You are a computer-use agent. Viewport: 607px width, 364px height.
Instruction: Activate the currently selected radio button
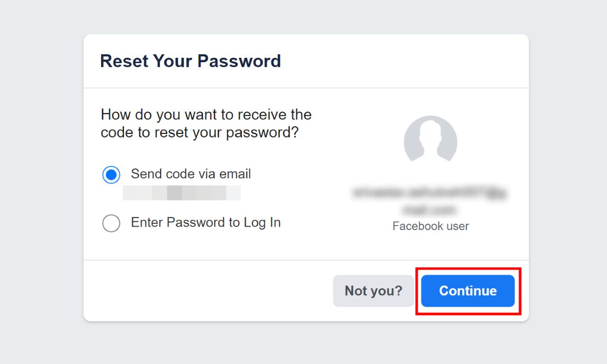click(x=111, y=175)
